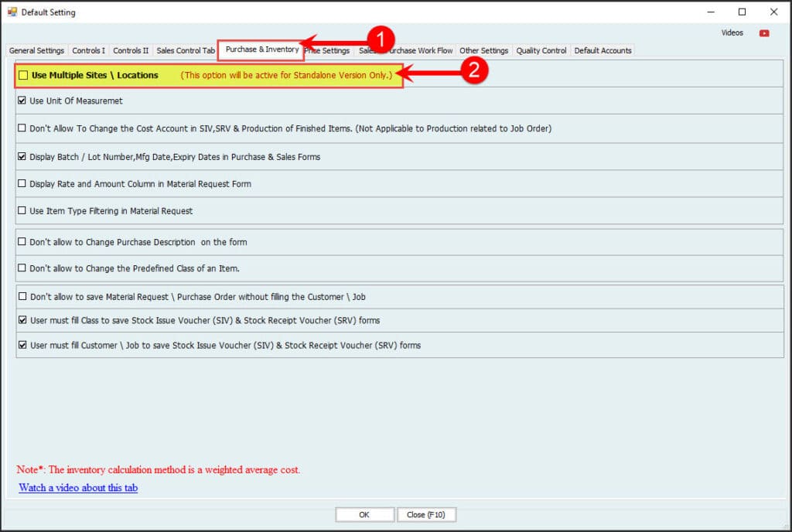This screenshot has height=532, width=792.
Task: Toggle User must fill Customer \ Job checkbox
Action: coord(22,346)
